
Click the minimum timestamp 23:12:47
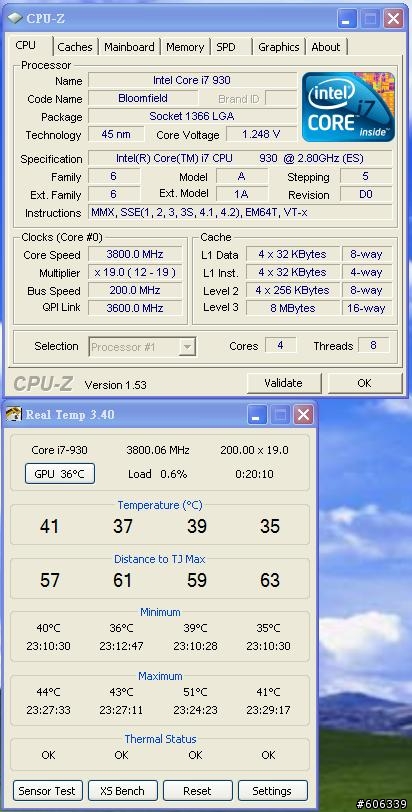(121, 646)
